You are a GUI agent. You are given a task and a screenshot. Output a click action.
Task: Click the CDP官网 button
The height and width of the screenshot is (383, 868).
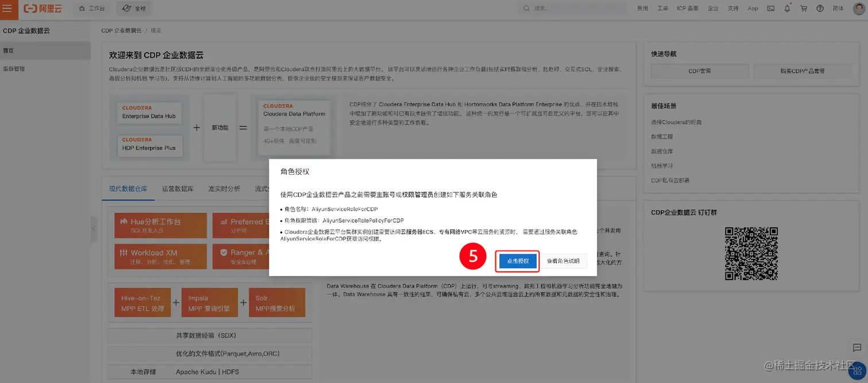[699, 71]
